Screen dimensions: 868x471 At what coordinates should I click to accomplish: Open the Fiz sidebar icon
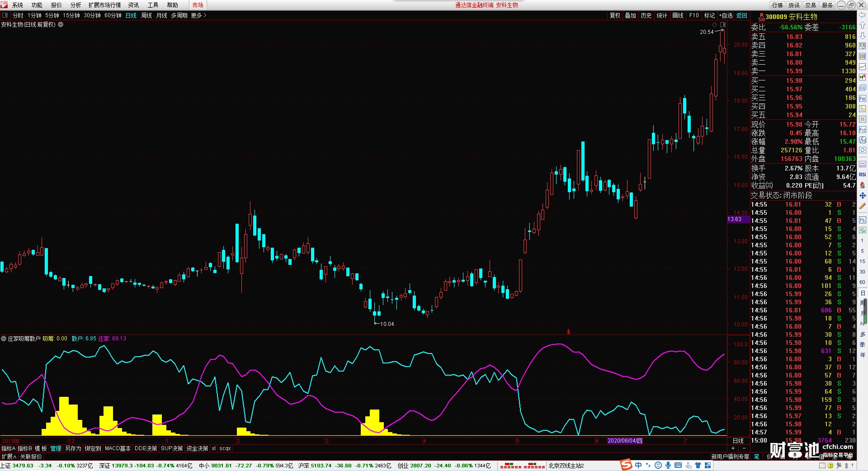(x=863, y=130)
